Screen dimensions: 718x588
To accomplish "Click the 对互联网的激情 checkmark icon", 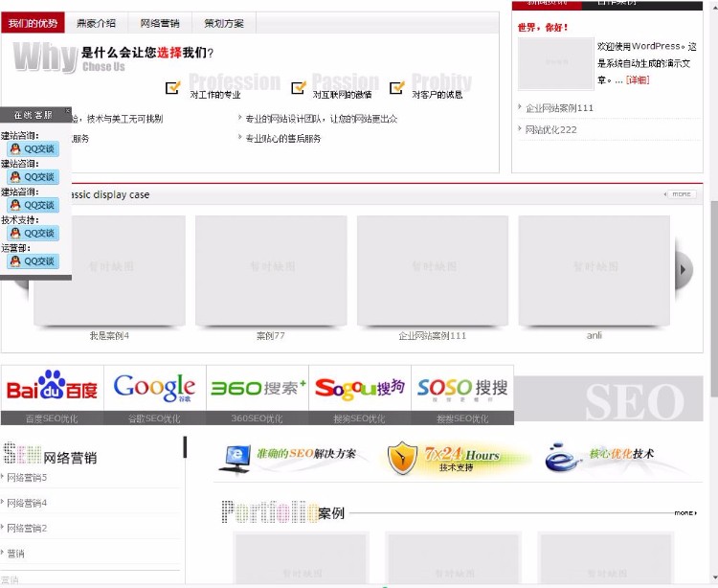I will pos(299,87).
